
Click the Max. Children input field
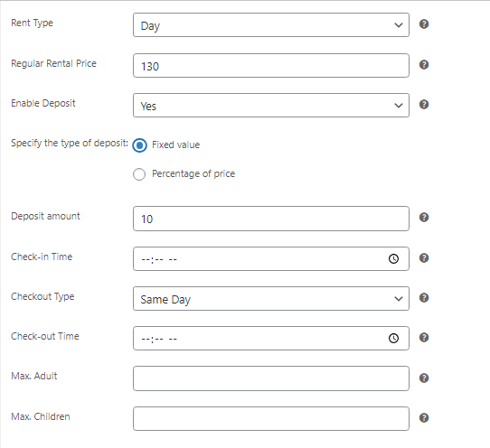(271, 419)
